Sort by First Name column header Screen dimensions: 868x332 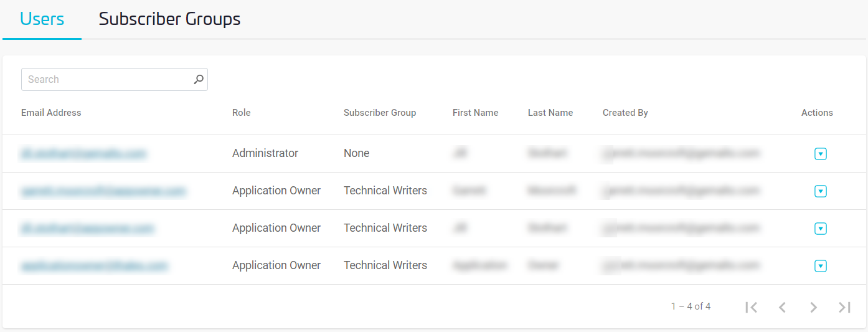pyautogui.click(x=475, y=113)
